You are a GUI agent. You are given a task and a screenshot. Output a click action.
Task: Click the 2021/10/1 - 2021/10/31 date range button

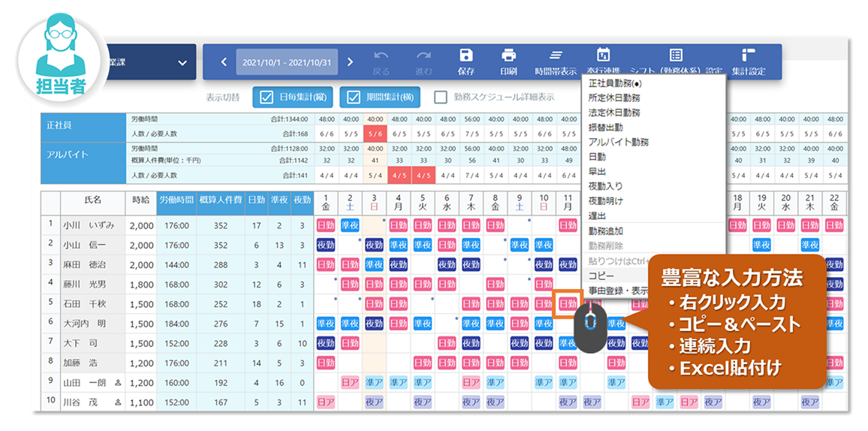(286, 62)
